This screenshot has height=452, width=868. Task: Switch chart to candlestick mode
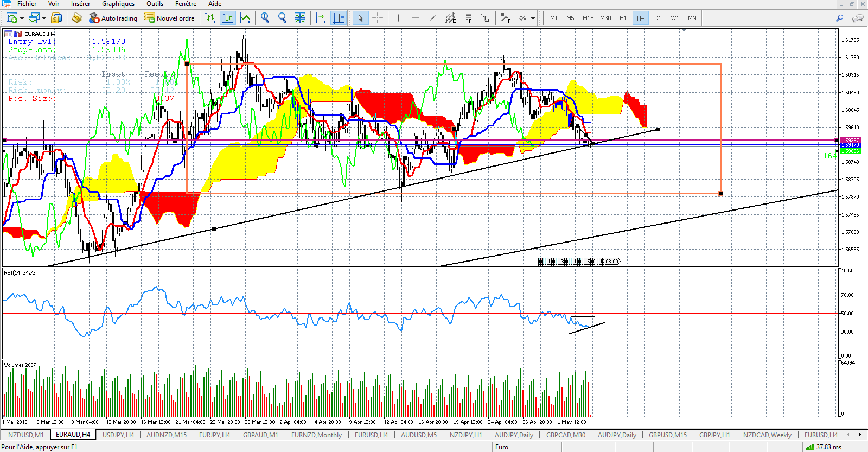tap(228, 18)
